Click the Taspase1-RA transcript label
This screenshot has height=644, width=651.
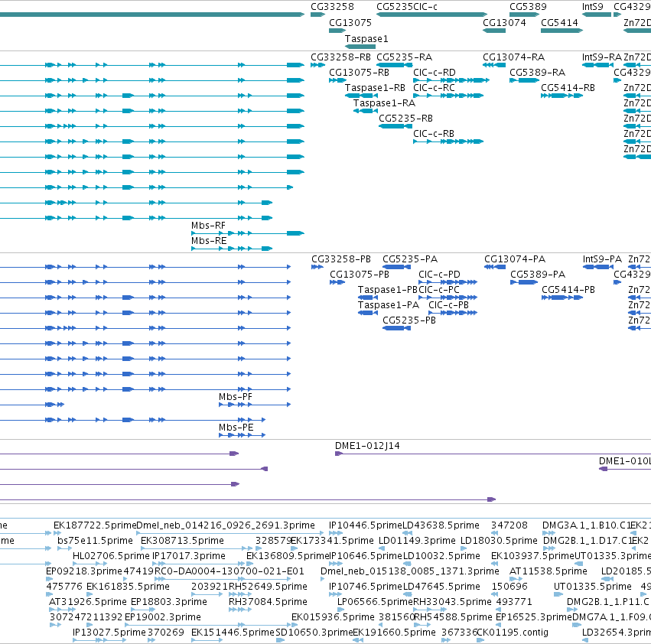tap(384, 103)
